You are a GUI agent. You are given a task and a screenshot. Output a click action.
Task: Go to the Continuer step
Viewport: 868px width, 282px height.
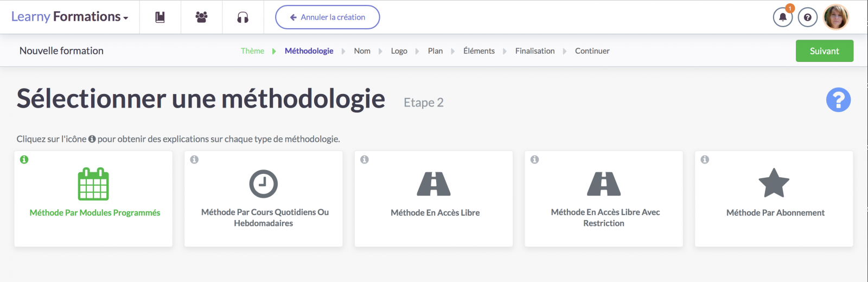[592, 51]
